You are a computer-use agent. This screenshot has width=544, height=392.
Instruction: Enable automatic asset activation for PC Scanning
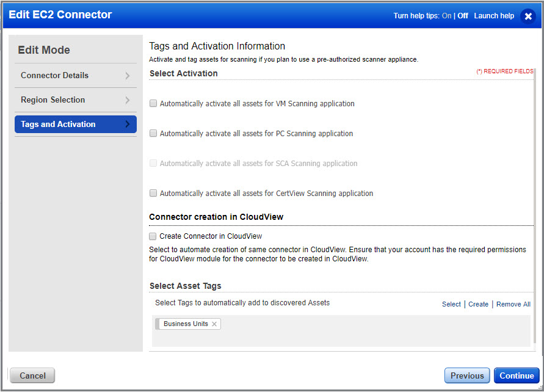(x=153, y=133)
